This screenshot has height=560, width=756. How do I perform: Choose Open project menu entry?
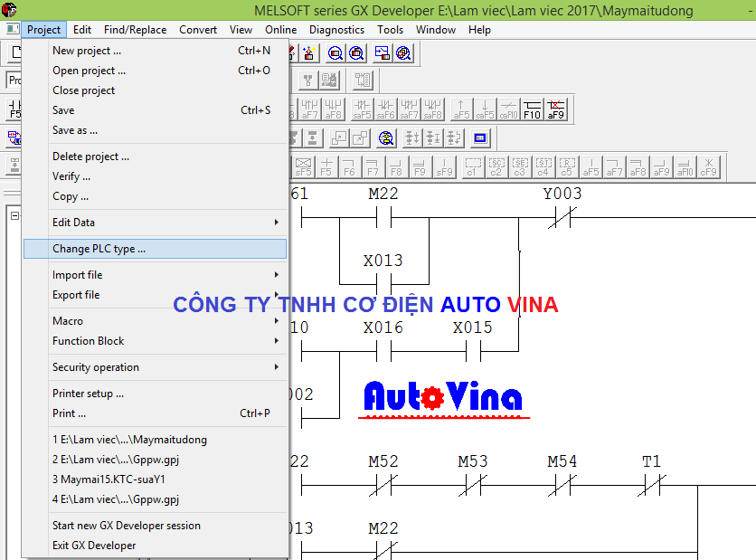pos(155,71)
